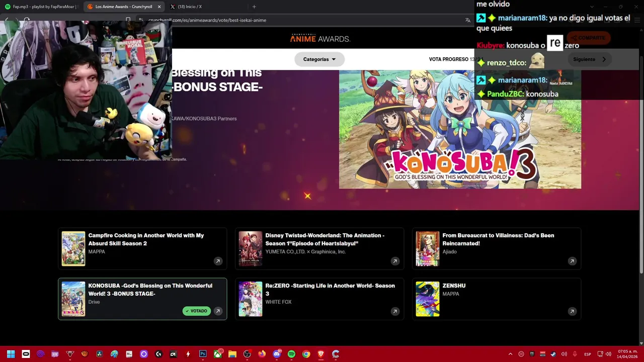Viewport: 644px width, 362px height.
Task: Click the microphone tray icon
Action: click(x=575, y=354)
